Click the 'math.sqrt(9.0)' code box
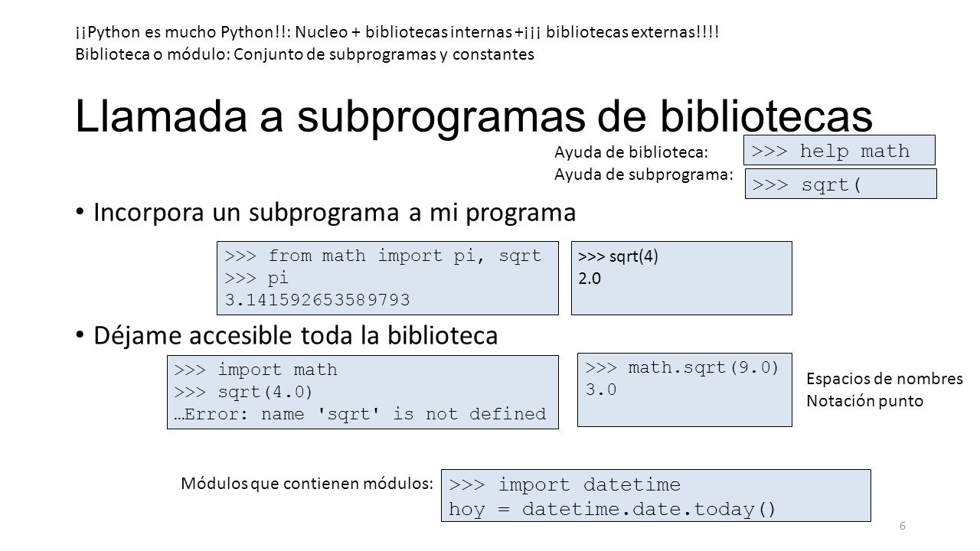 click(684, 390)
